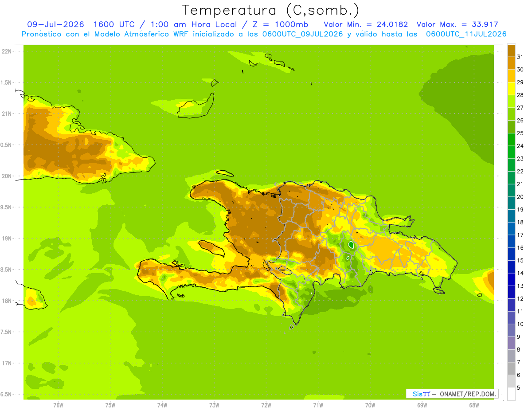Screen dimensions: 532x411
Task: Click the '21N' latitude label
Action: coord(6,114)
